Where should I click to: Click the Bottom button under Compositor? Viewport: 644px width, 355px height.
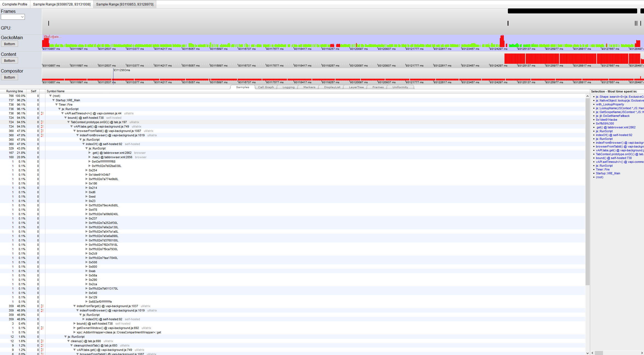(10, 77)
